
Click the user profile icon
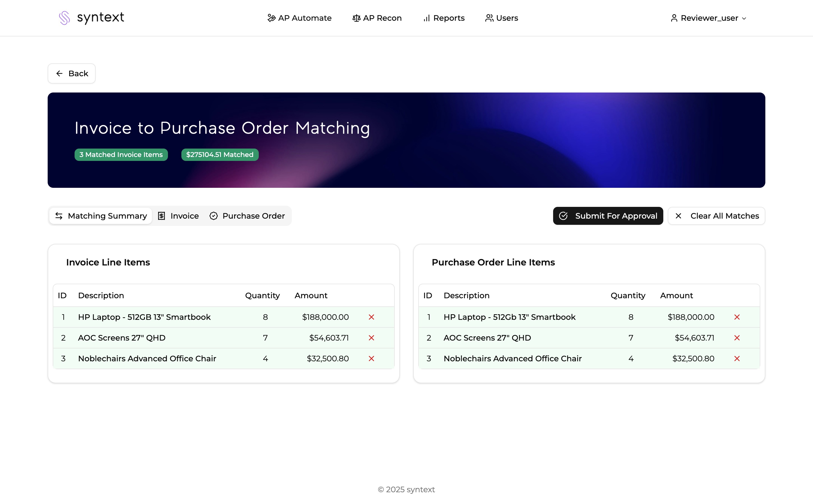click(x=674, y=18)
